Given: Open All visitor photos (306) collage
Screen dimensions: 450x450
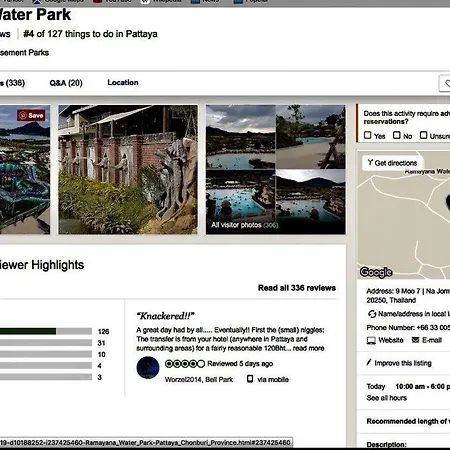Looking at the screenshot, I should pyautogui.click(x=276, y=169).
